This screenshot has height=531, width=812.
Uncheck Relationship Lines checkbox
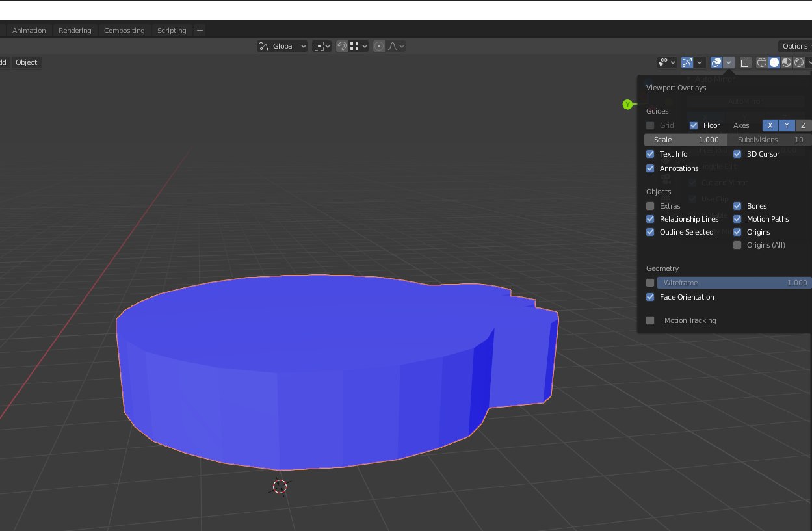650,219
